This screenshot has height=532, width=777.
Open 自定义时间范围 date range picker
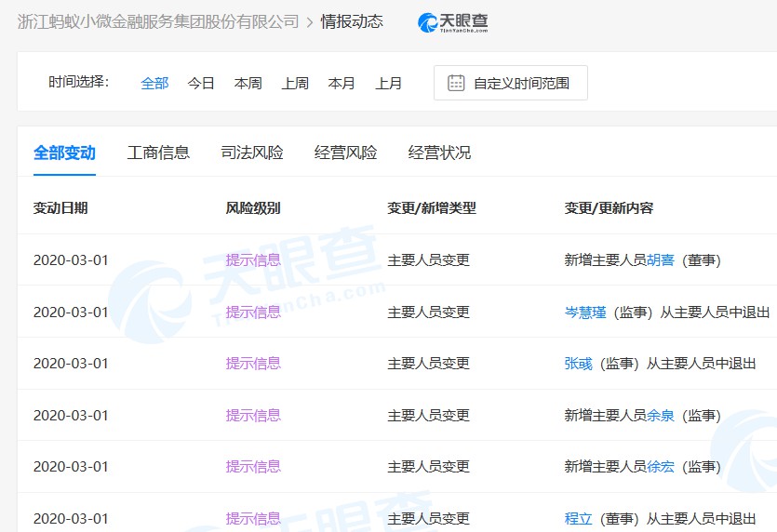point(511,83)
